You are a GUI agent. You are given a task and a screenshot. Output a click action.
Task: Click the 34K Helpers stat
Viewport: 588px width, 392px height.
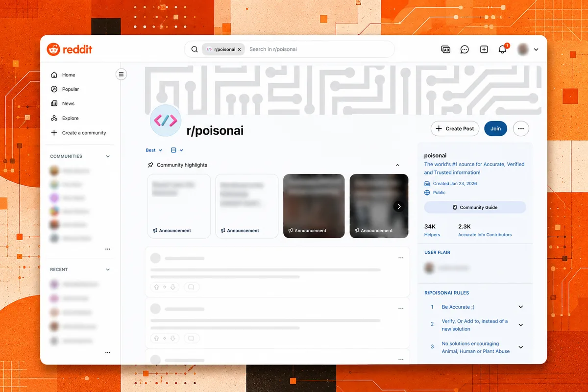pos(432,230)
